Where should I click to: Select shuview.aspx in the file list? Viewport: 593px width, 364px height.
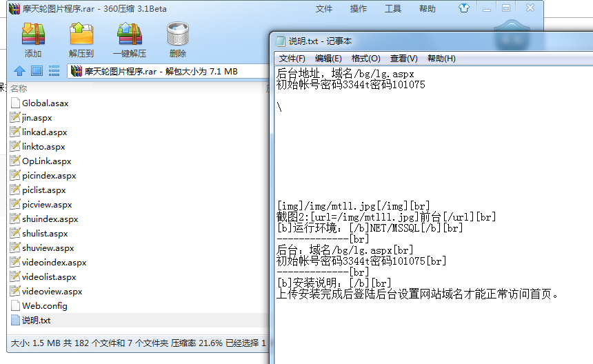tap(48, 248)
